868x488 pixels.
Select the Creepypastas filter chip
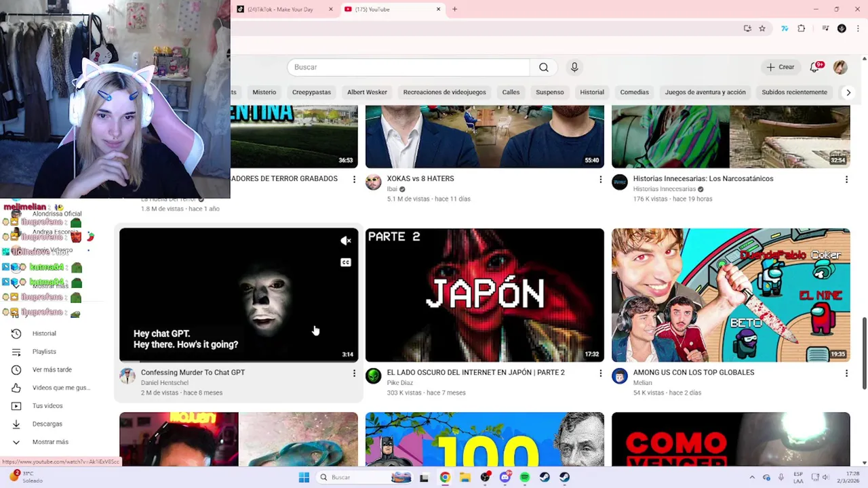[x=311, y=92]
